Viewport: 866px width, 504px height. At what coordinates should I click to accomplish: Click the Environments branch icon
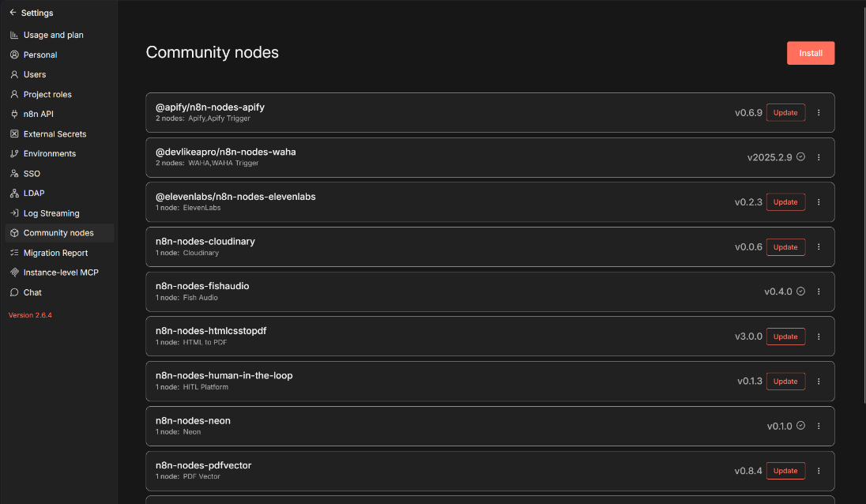pyautogui.click(x=14, y=153)
